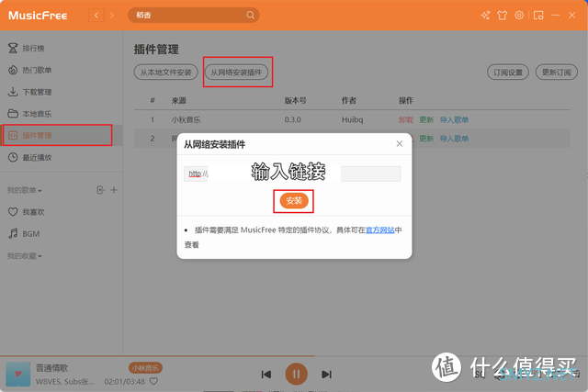This screenshot has height=392, width=588.
Task: Open 热门歌单 in the sidebar
Action: 62,70
